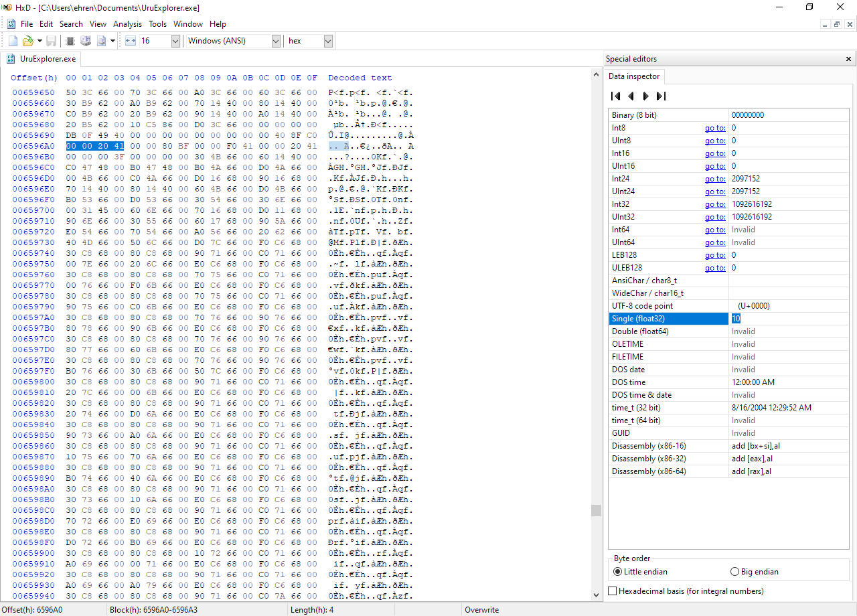The height and width of the screenshot is (616, 857).
Task: Open the Windows (ANSI) charset dropdown
Action: pos(276,41)
